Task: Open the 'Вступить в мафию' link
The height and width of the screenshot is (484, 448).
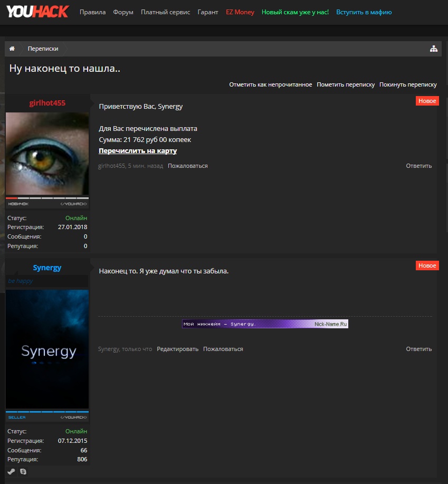Action: tap(364, 12)
